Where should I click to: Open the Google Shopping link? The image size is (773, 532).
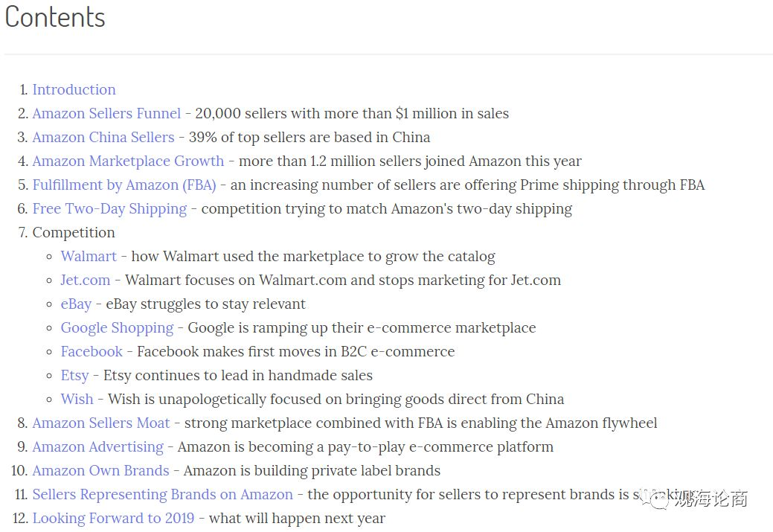pos(117,328)
